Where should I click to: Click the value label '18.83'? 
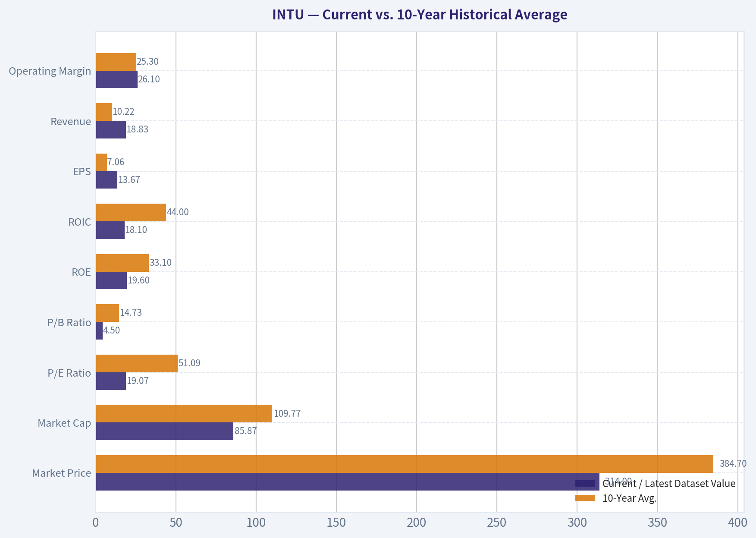coord(138,129)
